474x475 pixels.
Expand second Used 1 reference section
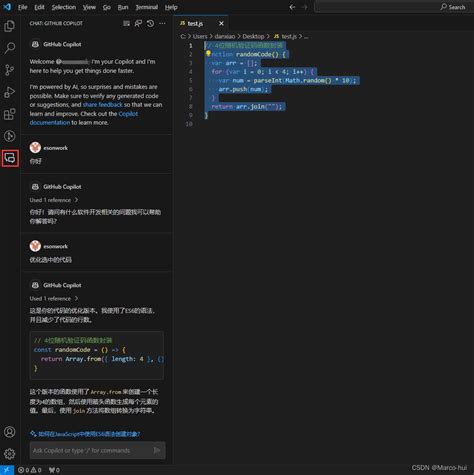[x=54, y=298]
